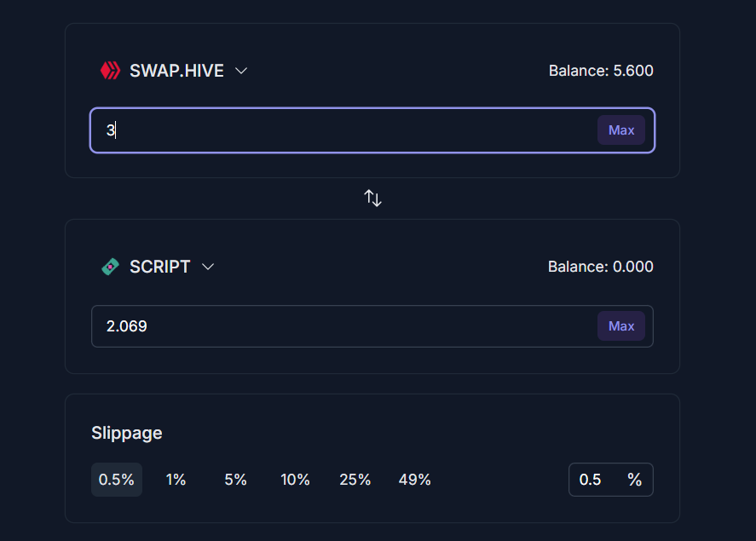
Task: Choose 10% slippage tolerance
Action: pyautogui.click(x=295, y=480)
